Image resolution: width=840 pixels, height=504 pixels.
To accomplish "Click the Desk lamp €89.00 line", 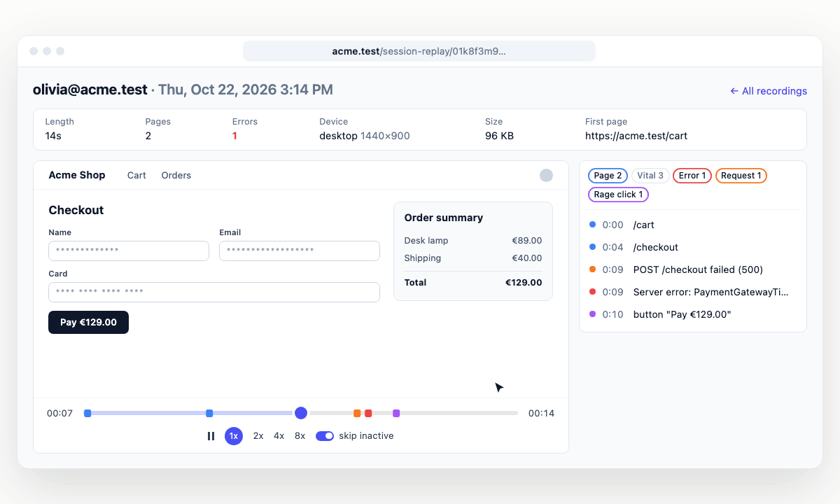I will coord(473,240).
